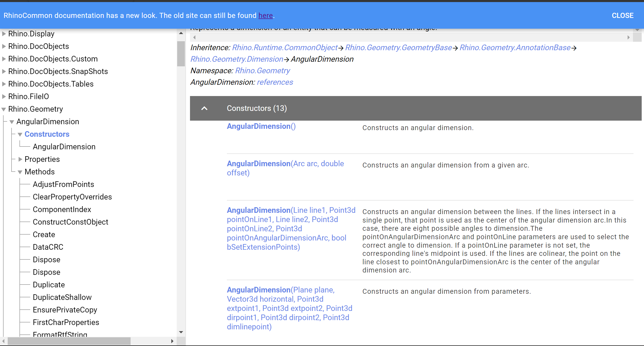Open DataCRC method
The image size is (644, 346).
point(48,247)
